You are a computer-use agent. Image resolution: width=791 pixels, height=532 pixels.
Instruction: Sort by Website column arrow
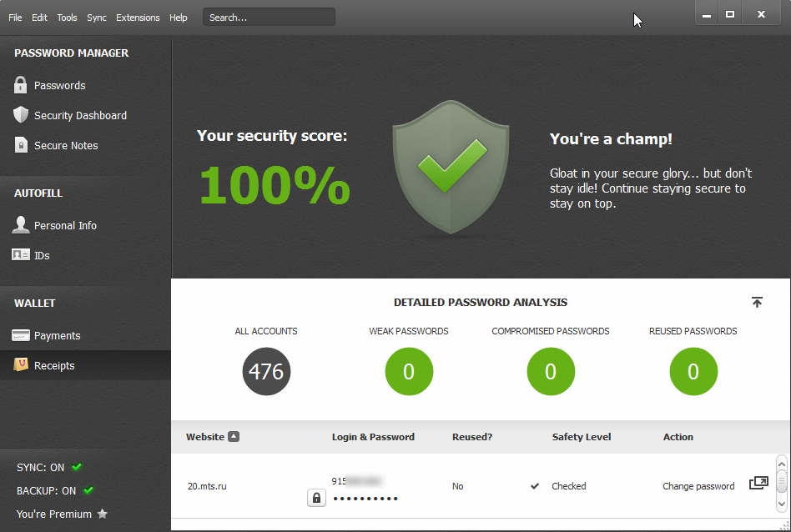pos(234,436)
